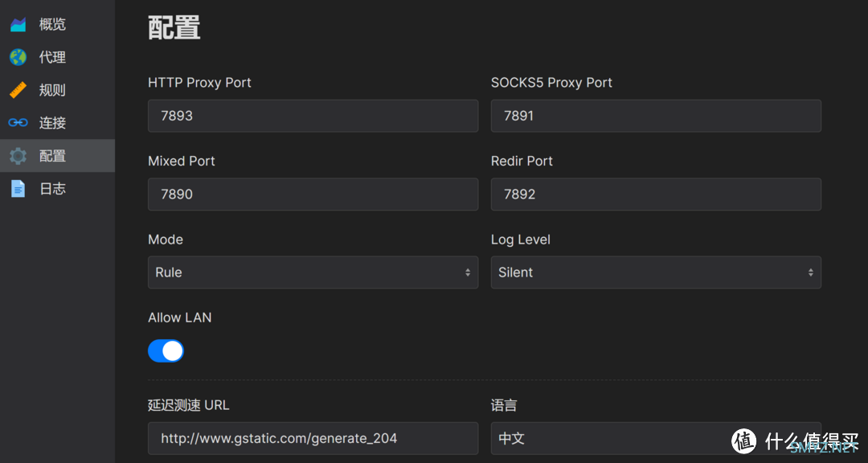This screenshot has width=868, height=463.
Task: Click the ruler icon beside 规则
Action: (18, 90)
